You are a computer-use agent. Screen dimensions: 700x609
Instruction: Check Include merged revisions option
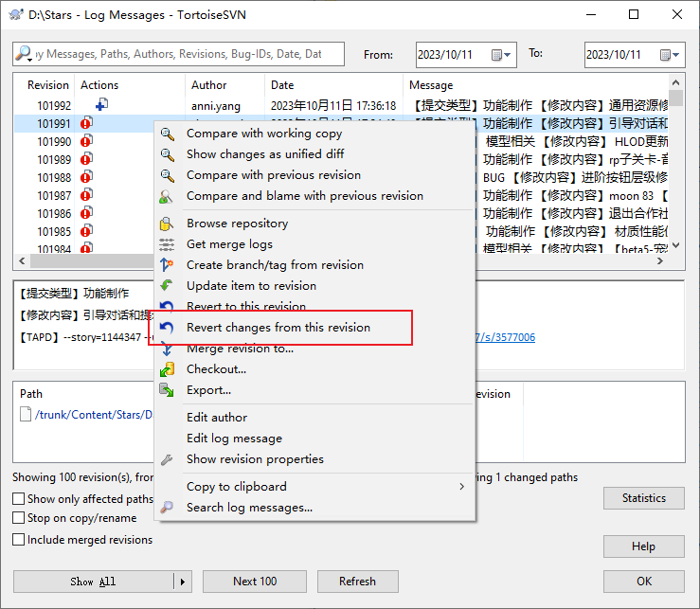(19, 540)
